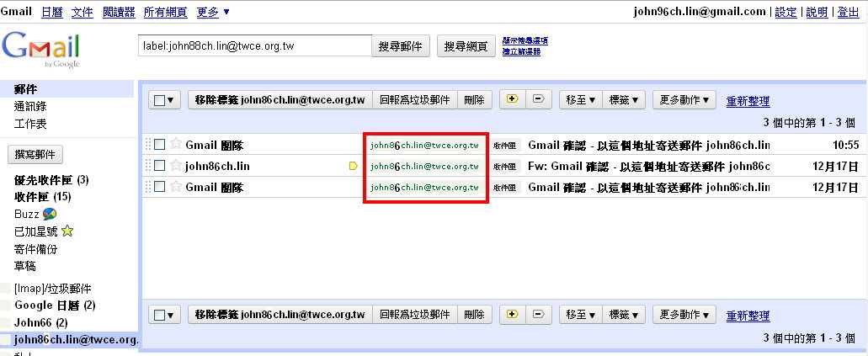This screenshot has width=868, height=356.
Task: Open the 說明 link
Action: pos(817,12)
